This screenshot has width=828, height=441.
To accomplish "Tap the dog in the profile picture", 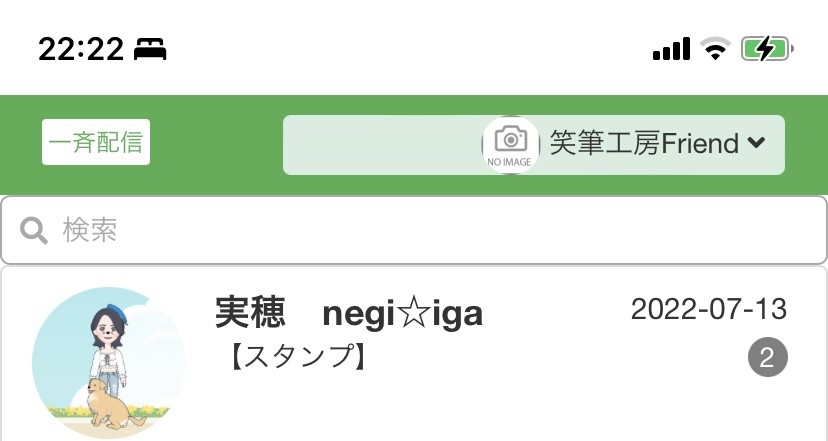I will click(114, 403).
